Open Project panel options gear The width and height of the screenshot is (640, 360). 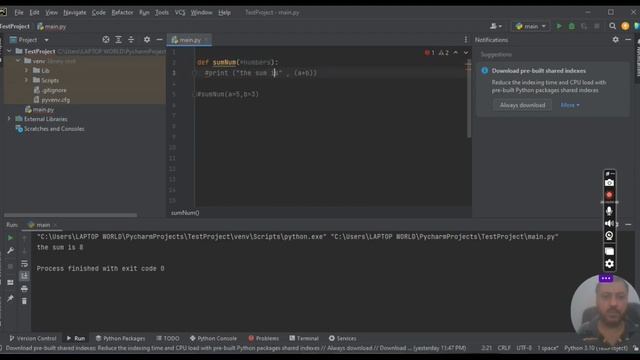[147, 40]
